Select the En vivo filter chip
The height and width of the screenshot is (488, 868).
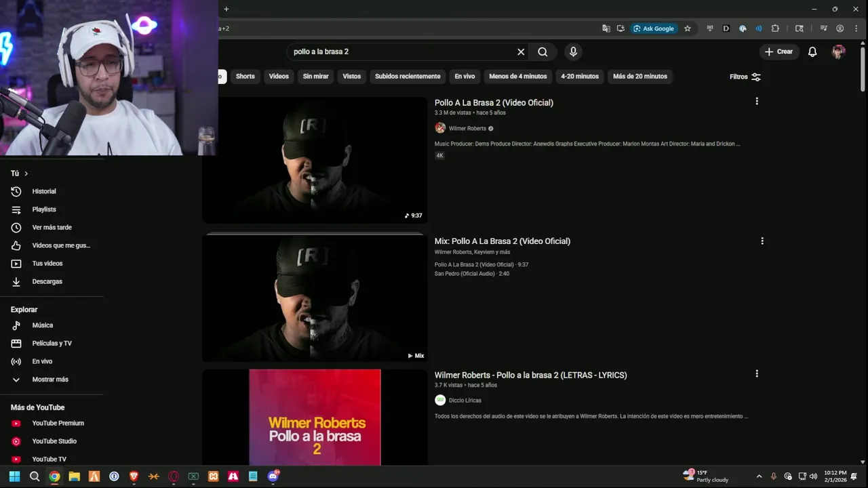(465, 77)
